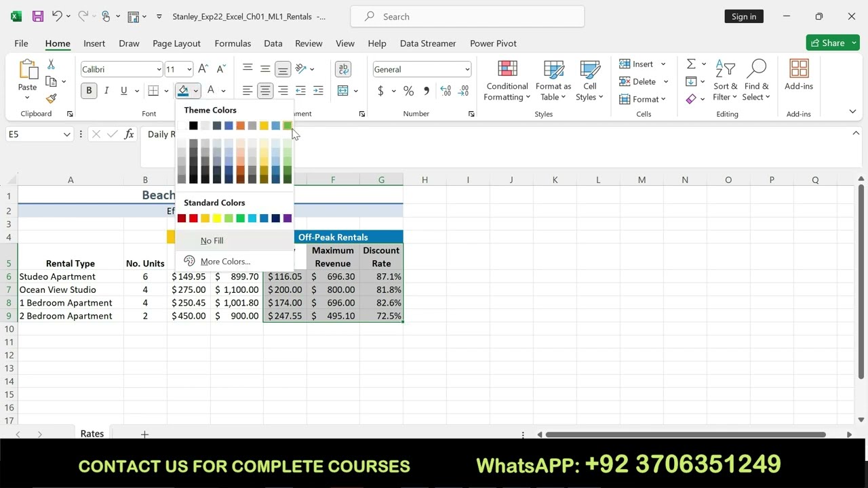The width and height of the screenshot is (868, 488).
Task: Open the Font Color dropdown arrow
Action: (x=224, y=90)
